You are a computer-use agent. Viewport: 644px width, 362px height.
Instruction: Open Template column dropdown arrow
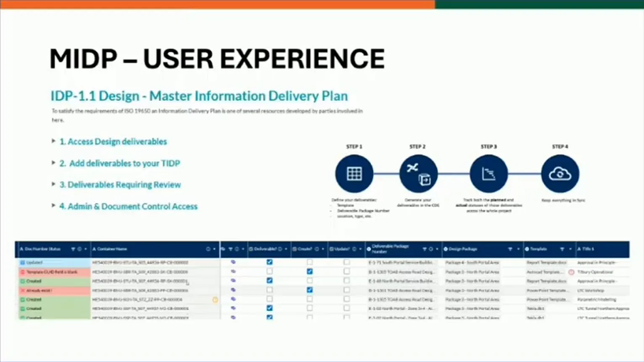[570, 249]
